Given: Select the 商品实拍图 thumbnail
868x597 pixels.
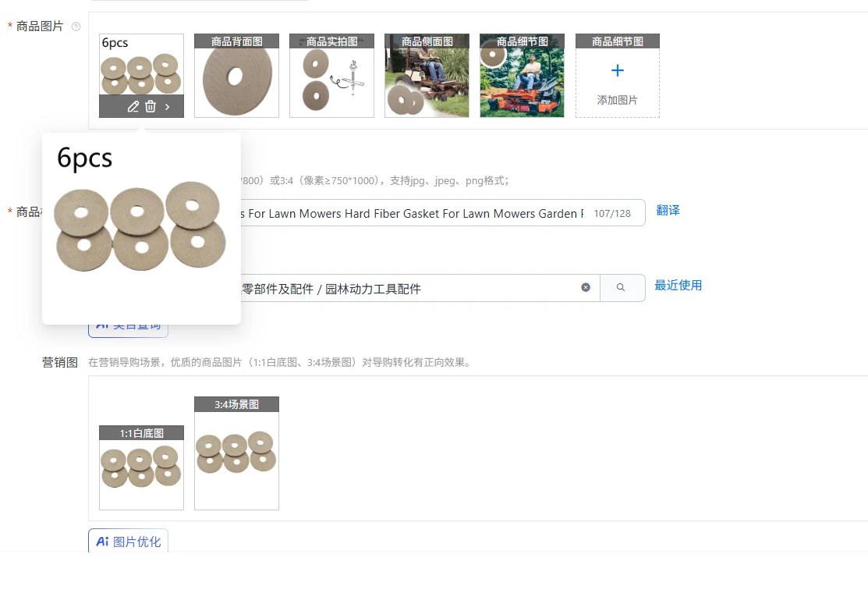Looking at the screenshot, I should click(331, 76).
